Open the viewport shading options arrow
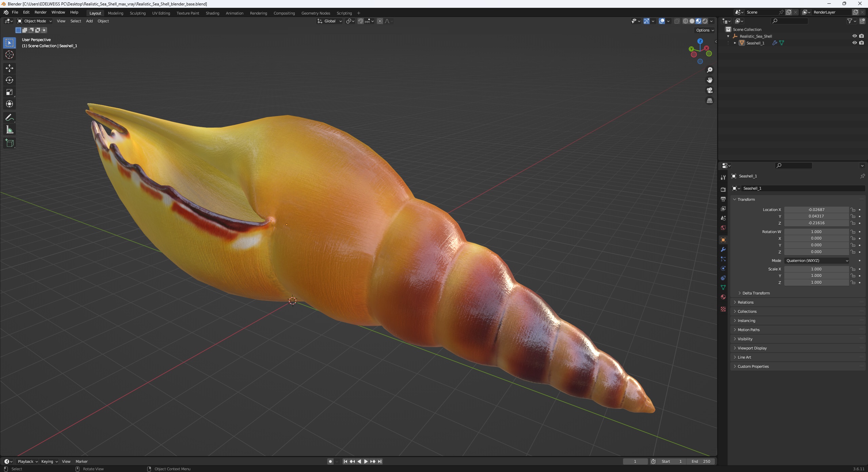Screen dimensions: 868x472 (x=712, y=21)
